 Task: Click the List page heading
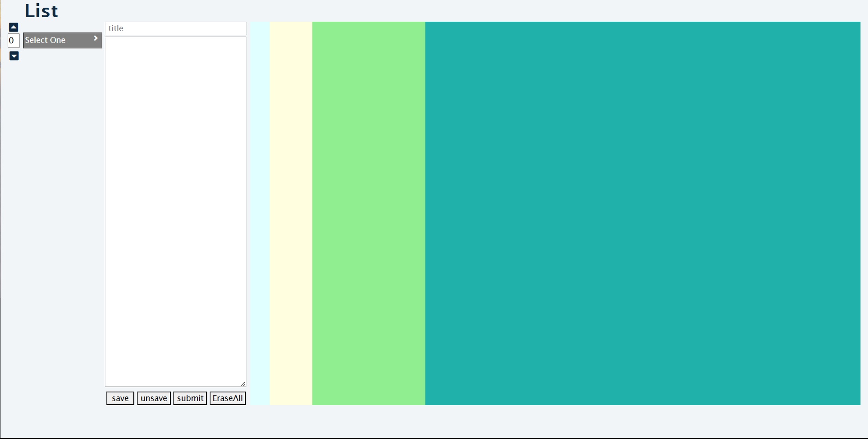click(41, 11)
